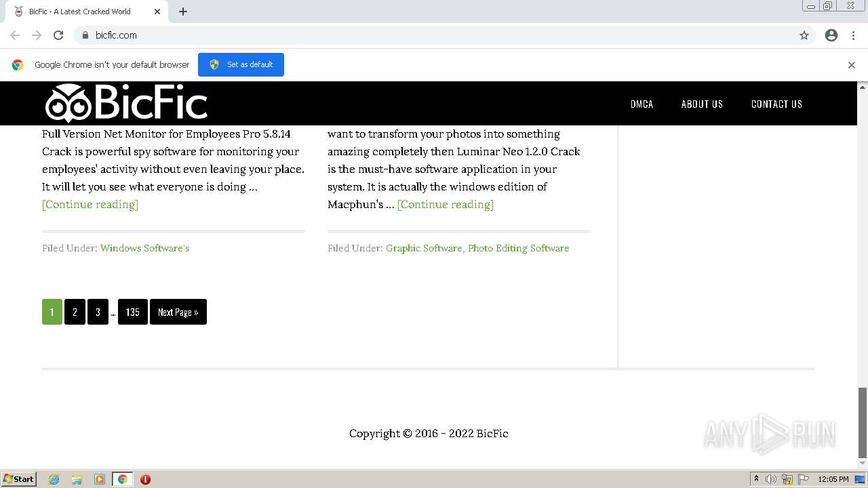Open Windows Software's category link
The height and width of the screenshot is (488, 868).
tap(144, 248)
